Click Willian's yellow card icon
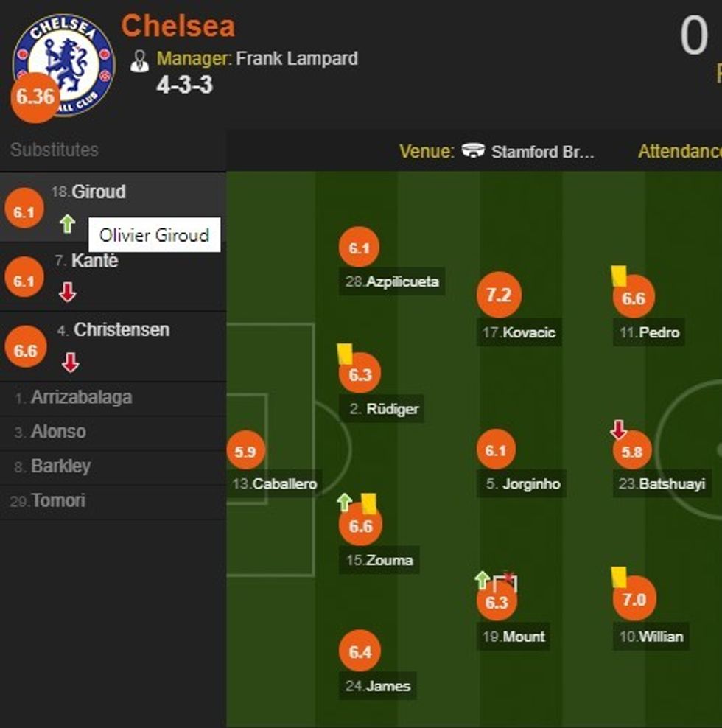 (619, 577)
